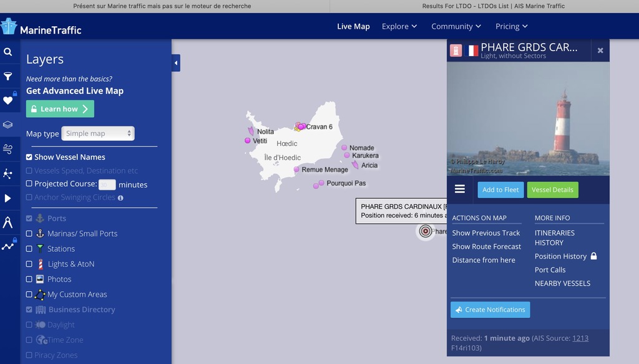Click the Get Advanced Live Map heading
The image size is (639, 364).
click(x=75, y=91)
